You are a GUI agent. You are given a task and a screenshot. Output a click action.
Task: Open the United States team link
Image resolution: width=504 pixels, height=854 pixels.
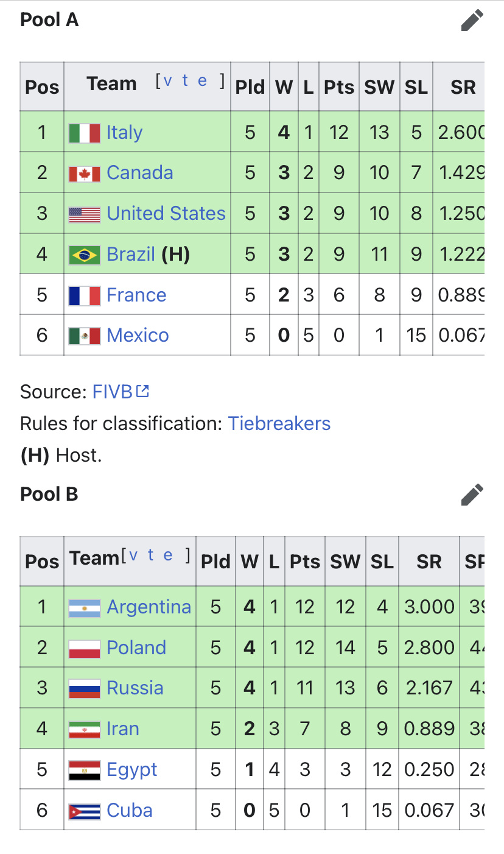pos(166,213)
